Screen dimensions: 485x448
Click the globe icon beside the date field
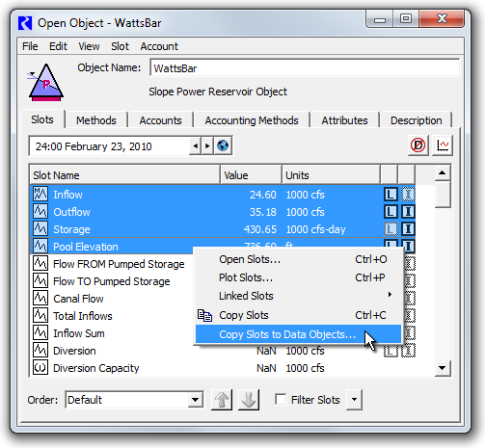point(223,145)
